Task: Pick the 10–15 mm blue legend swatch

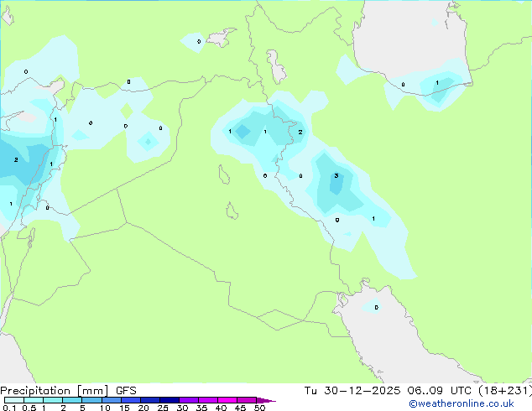Action: (x=111, y=400)
